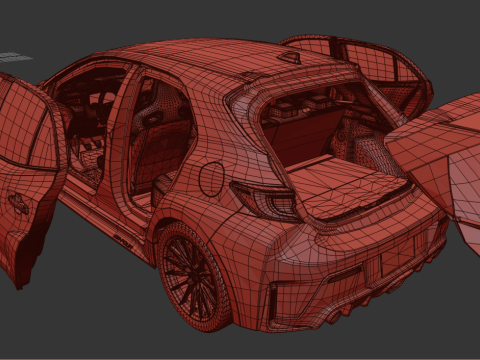Click the round fuel filler cap on the car body
Image resolution: width=480 pixels, height=360 pixels.
pos(211,179)
